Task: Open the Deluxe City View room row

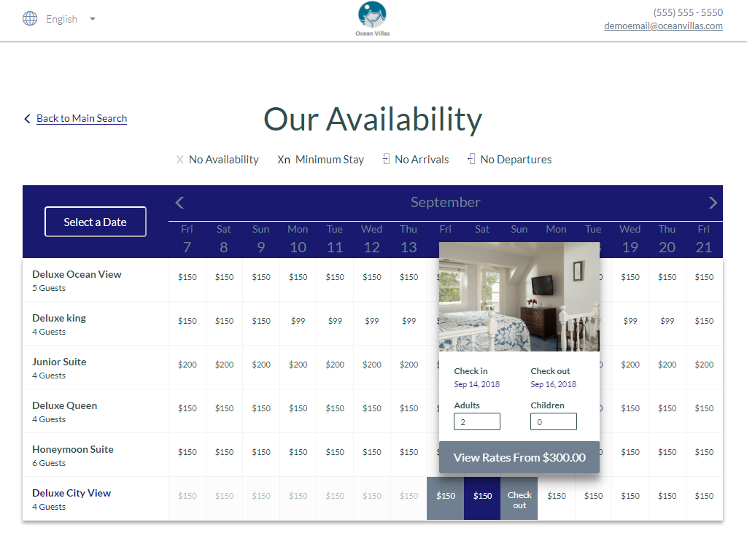Action: pyautogui.click(x=96, y=499)
